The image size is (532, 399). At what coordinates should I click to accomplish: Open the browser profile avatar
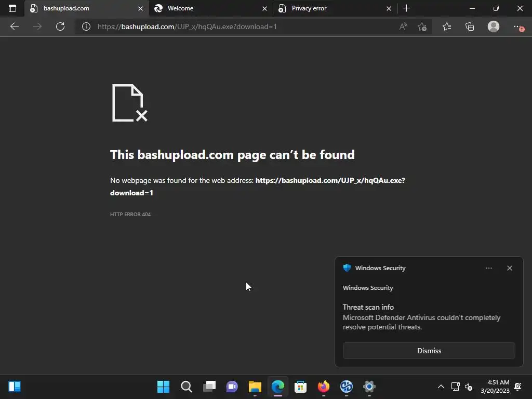[x=494, y=26]
